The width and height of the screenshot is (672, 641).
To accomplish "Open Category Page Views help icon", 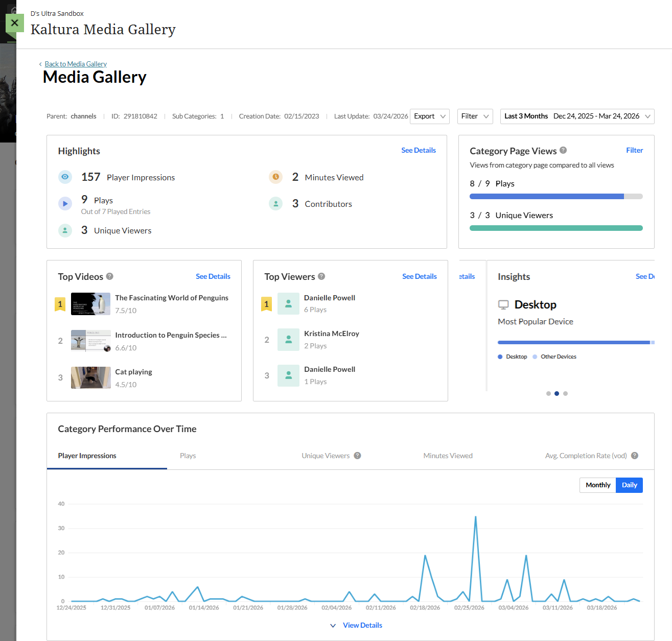I will click(x=563, y=150).
